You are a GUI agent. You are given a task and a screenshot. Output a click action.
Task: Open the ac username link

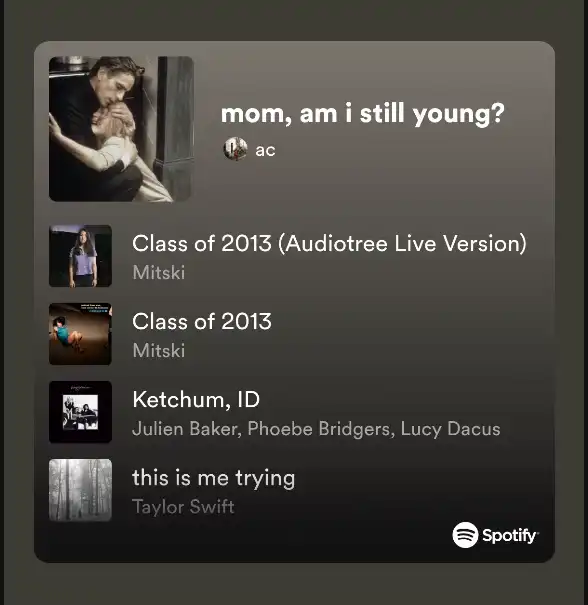265,150
